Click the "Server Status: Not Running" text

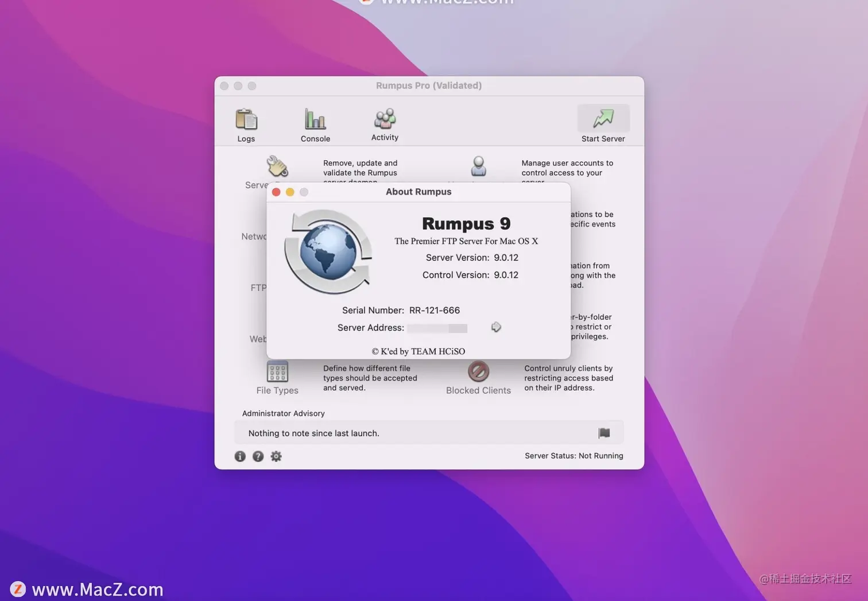pos(574,456)
